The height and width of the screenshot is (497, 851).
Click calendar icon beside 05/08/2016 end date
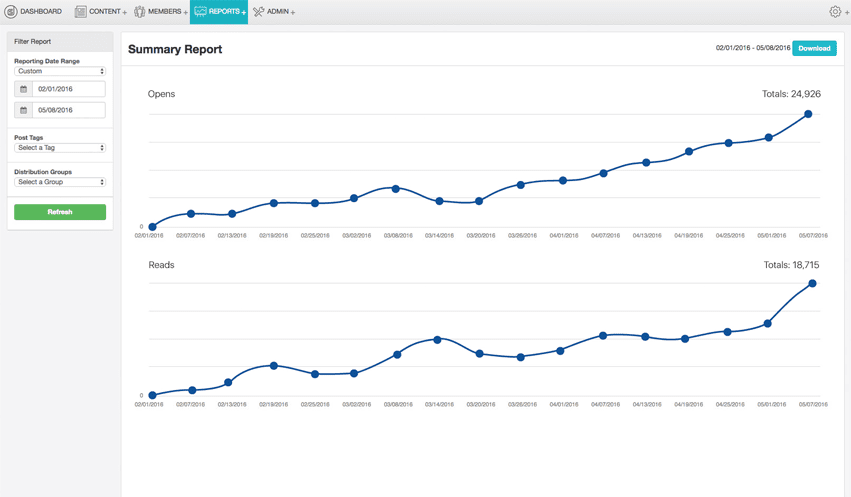(24, 110)
